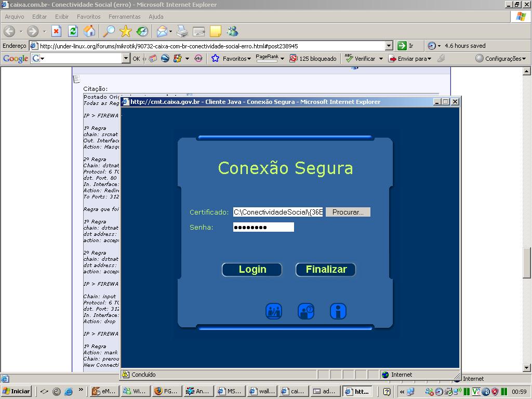Open the address bar URL dropdown

389,46
